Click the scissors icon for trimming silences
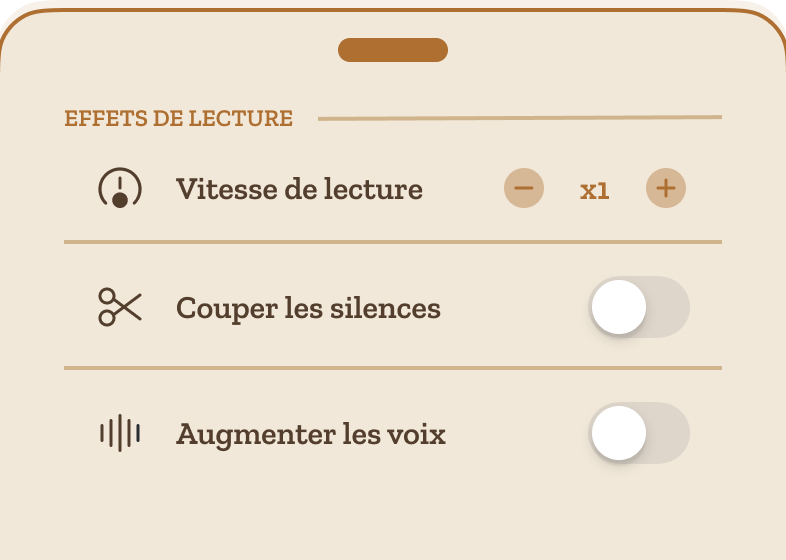This screenshot has width=786, height=560. (120, 307)
